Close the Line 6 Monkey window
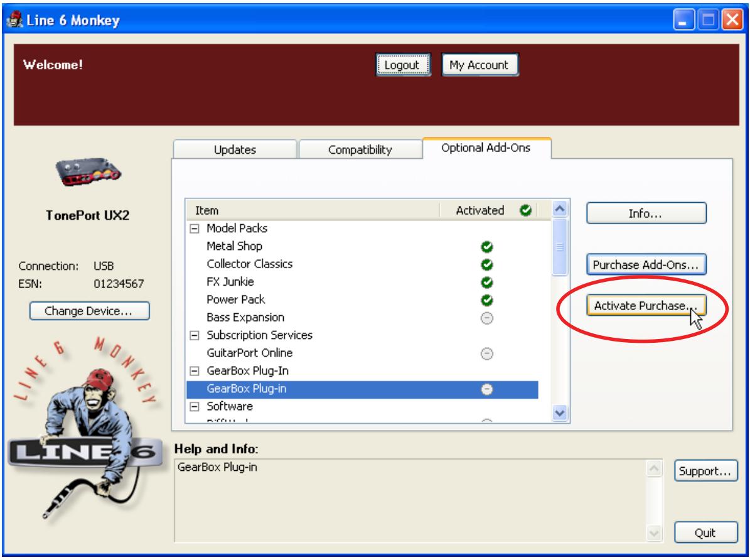The image size is (750, 560). coord(732,20)
